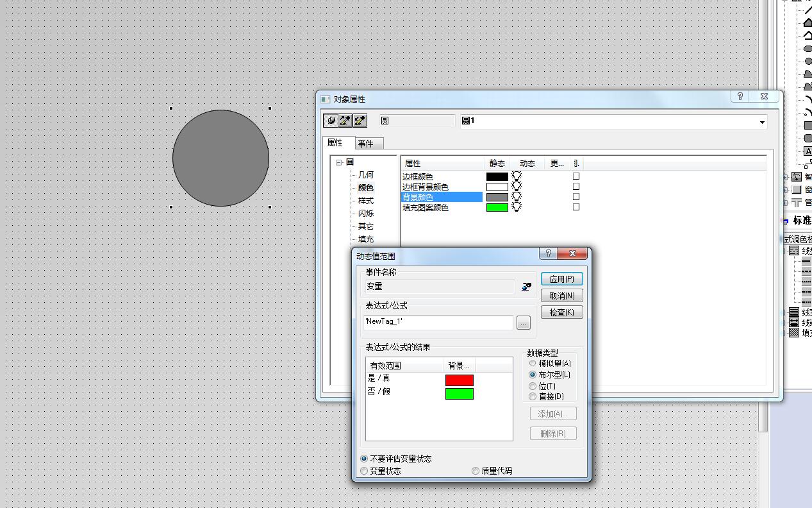Select the gray circle object on canvas
The image size is (812, 508).
pyautogui.click(x=220, y=158)
